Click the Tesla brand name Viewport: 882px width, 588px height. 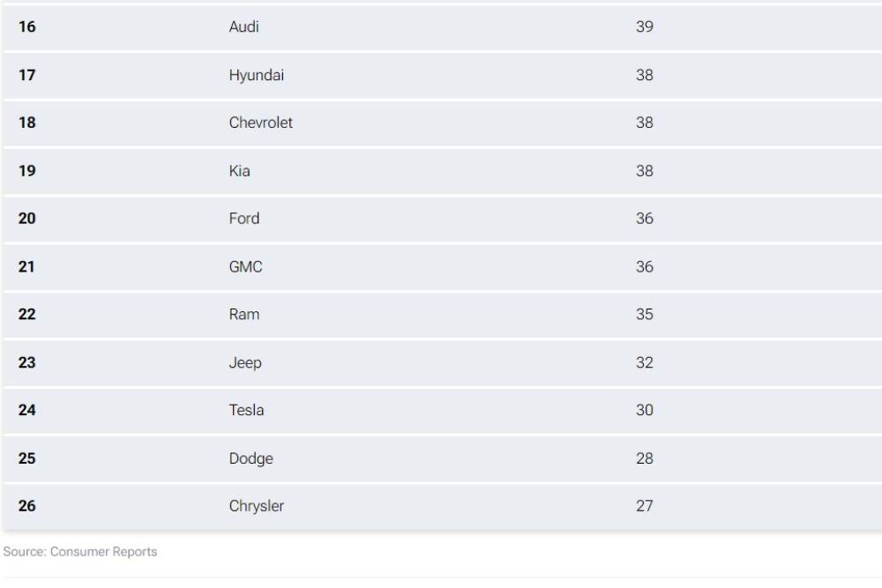(247, 411)
